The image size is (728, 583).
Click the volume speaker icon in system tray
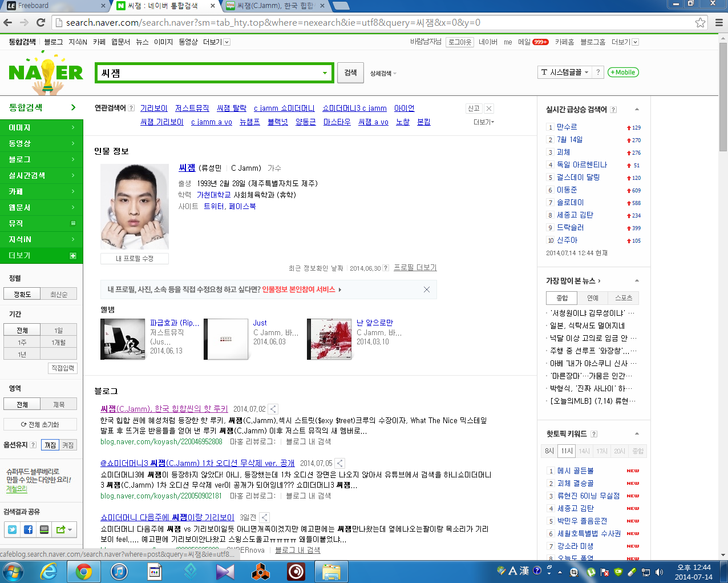click(x=659, y=572)
